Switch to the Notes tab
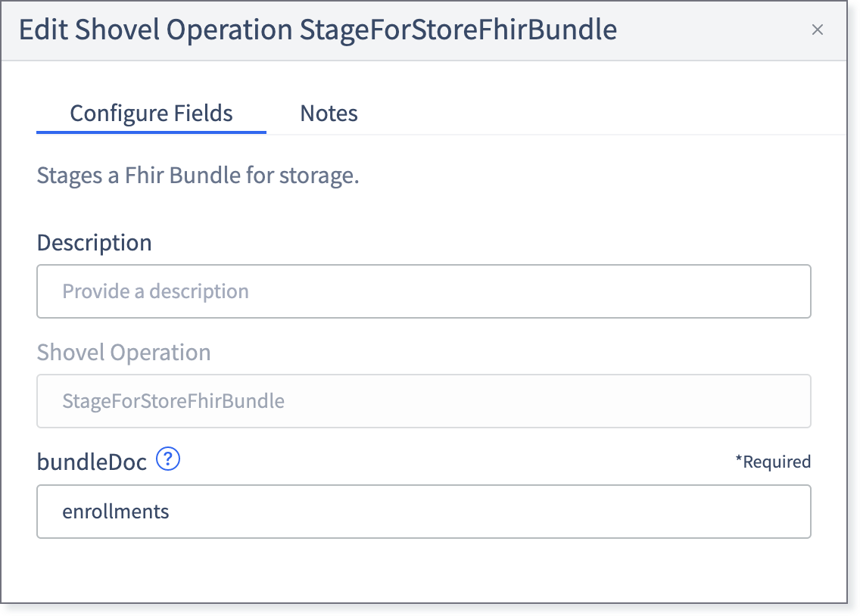 (329, 114)
